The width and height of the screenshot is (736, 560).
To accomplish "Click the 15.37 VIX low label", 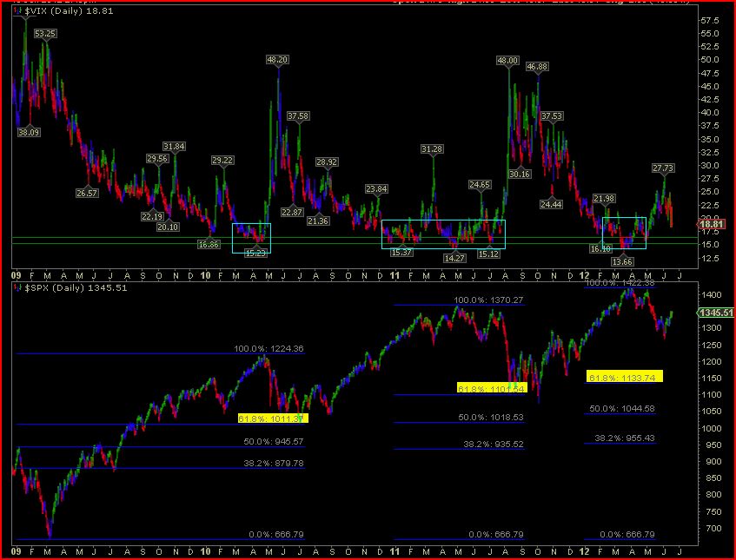I will click(401, 253).
